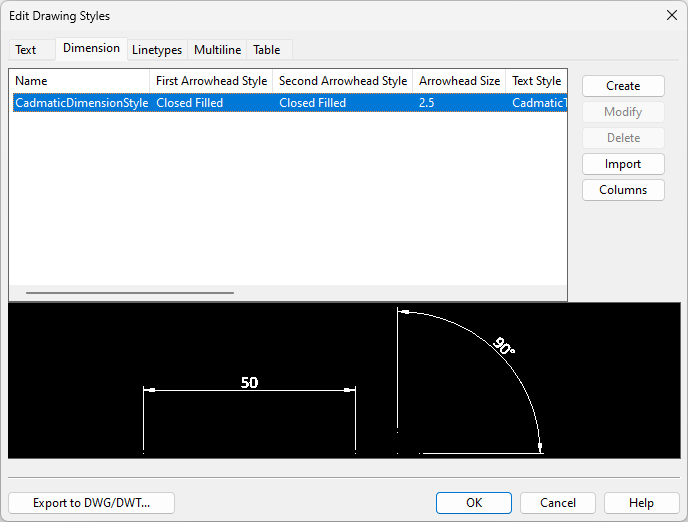Select the CadmaticDimensionStyle row
This screenshot has height=522, width=688.
81,103
